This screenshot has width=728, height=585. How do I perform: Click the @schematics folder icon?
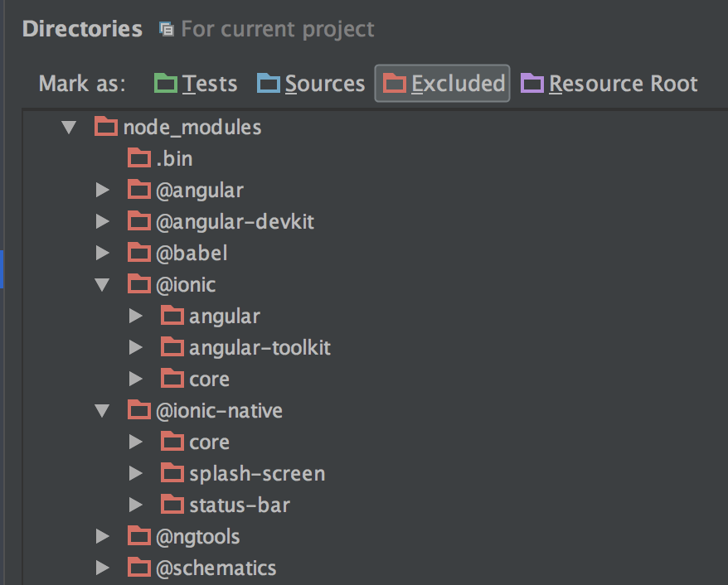[139, 568]
